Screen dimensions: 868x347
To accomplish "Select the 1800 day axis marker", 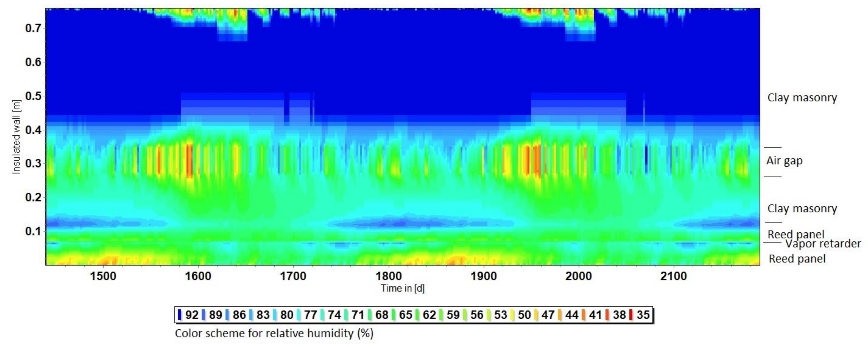I will coord(388,276).
